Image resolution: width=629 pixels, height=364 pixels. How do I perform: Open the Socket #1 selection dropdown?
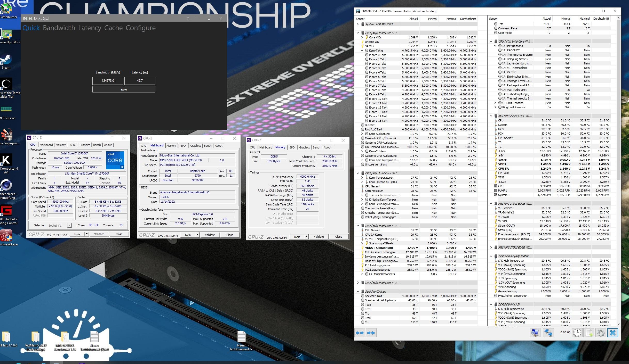pyautogui.click(x=69, y=226)
